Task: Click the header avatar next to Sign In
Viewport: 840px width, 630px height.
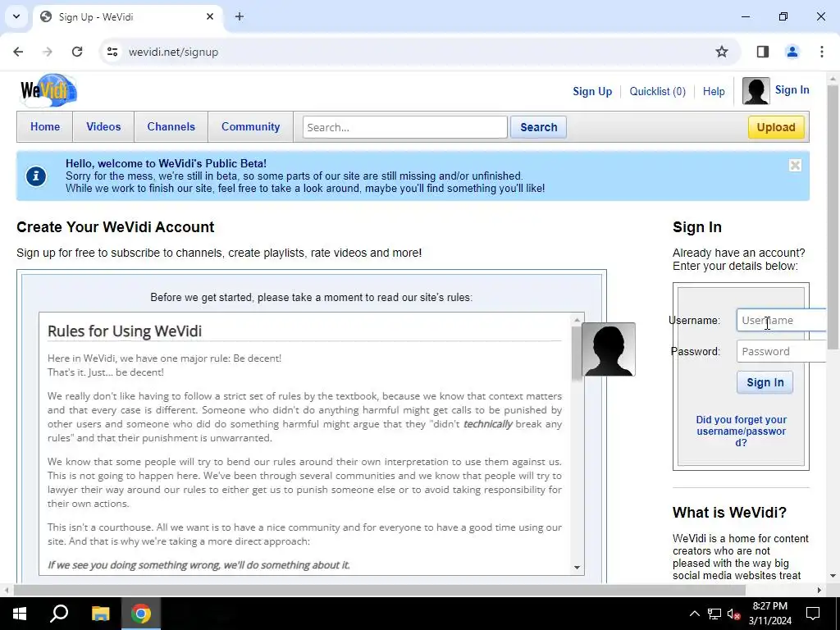Action: [x=756, y=91]
